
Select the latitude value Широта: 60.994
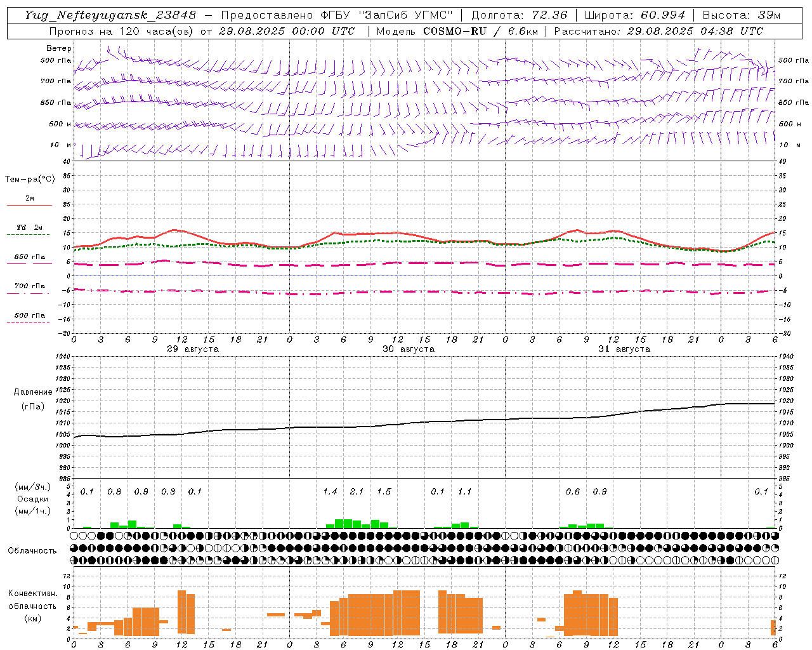635,15
